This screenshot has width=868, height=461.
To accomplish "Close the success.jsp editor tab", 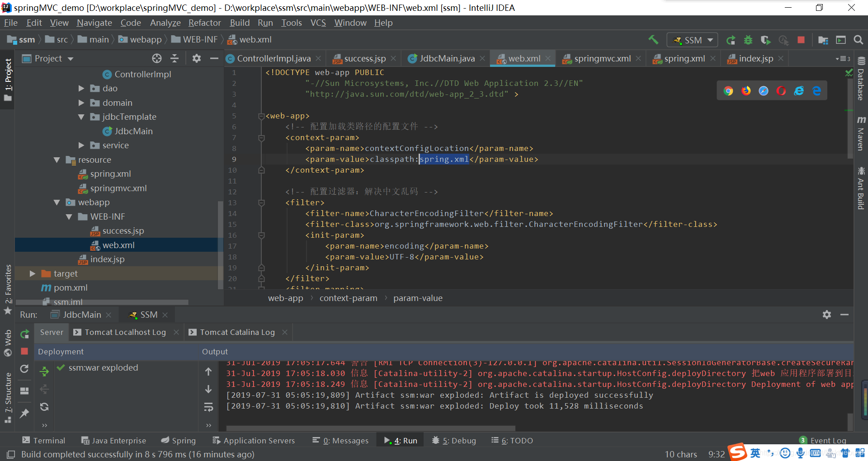I will 394,59.
